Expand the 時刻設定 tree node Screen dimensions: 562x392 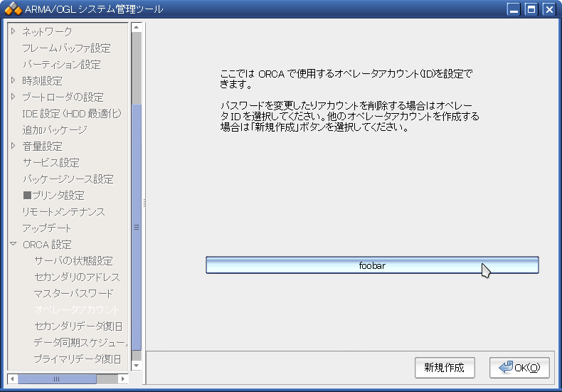pos(13,80)
